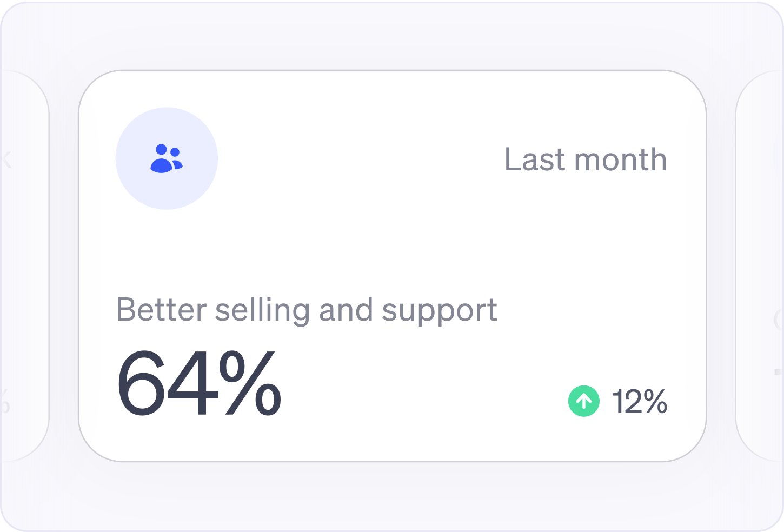Screen dimensions: 784x532
Task: Click the person silhouette inside the circle
Action: [162, 159]
